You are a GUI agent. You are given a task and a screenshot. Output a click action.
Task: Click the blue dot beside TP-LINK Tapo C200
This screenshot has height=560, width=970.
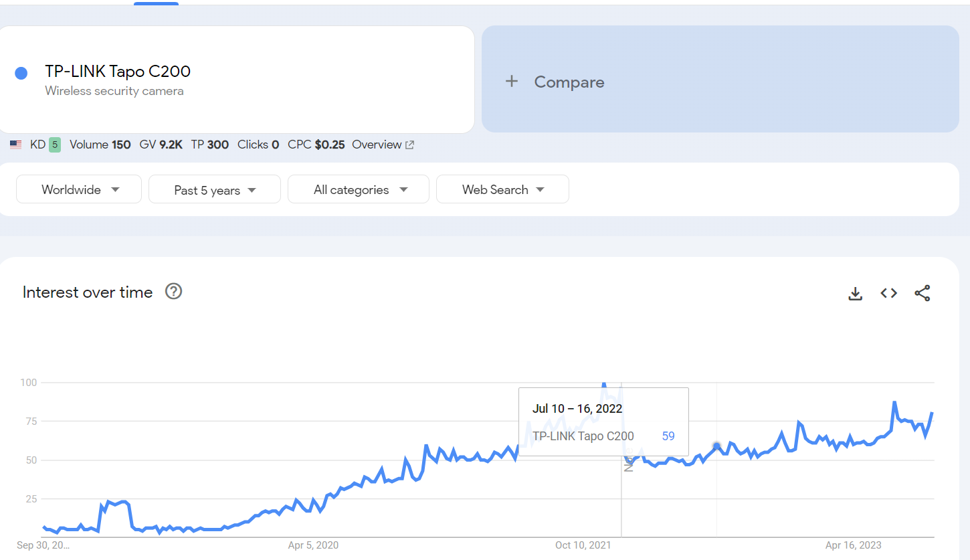(x=21, y=73)
